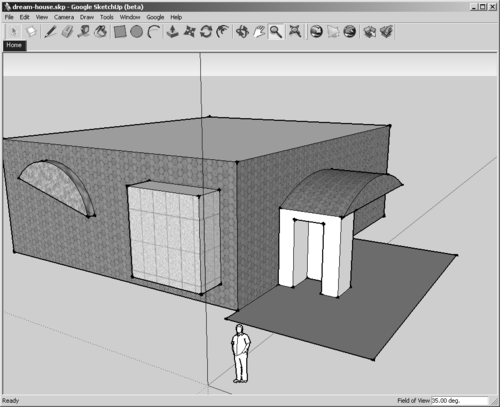Open the Camera menu
500x407 pixels.
(x=64, y=17)
